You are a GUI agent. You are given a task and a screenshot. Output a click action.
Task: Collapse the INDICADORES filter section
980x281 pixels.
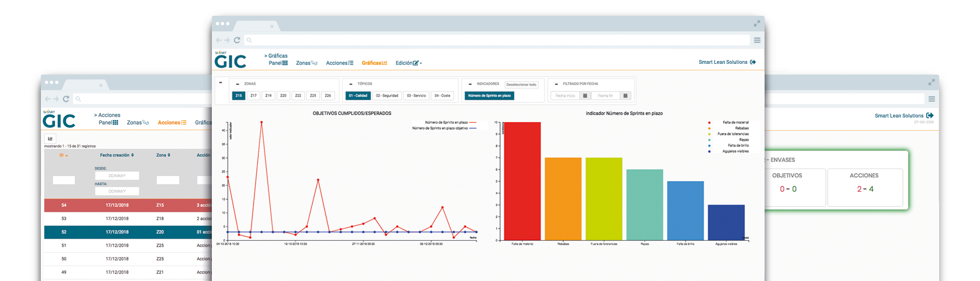[470, 84]
